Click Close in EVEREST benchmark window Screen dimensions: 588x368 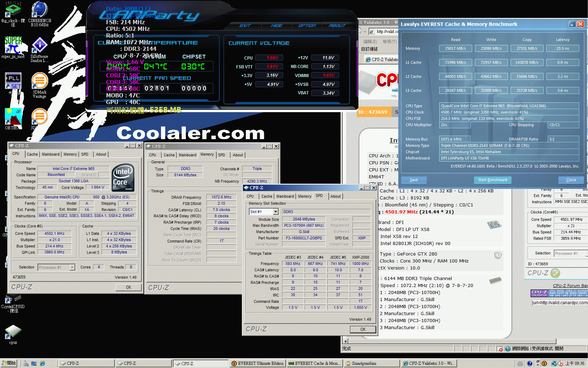click(x=571, y=180)
